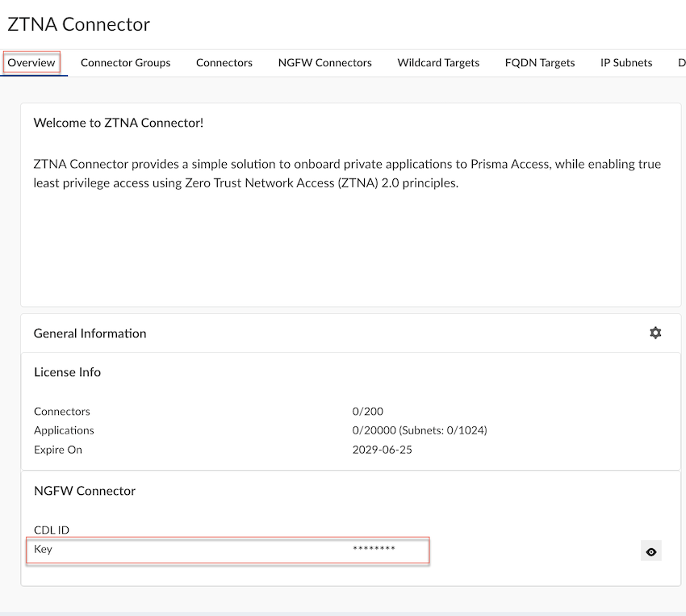Select the Welcome to ZTNA Connector heading
686x616 pixels.
[119, 123]
